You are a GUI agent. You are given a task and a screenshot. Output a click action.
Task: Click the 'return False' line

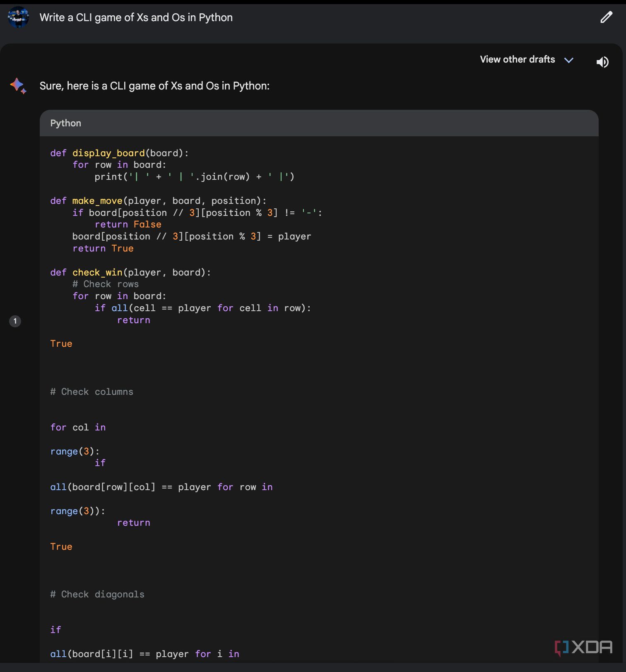128,225
